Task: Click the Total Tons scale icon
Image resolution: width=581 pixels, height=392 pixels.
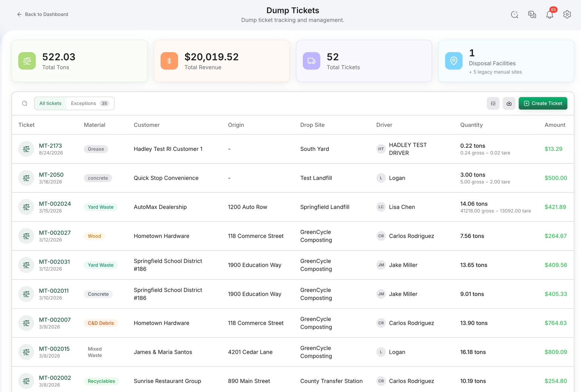Action: pos(27,61)
